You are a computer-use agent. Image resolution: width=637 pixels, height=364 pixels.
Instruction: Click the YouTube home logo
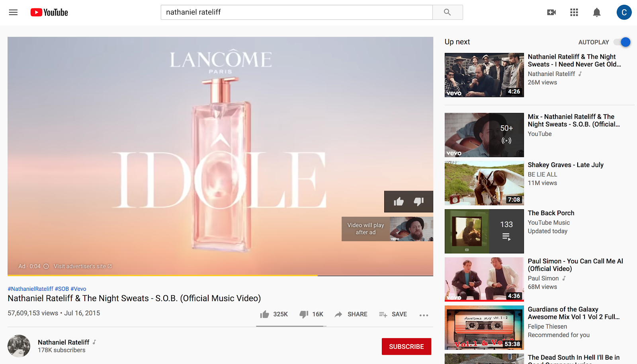pyautogui.click(x=49, y=12)
